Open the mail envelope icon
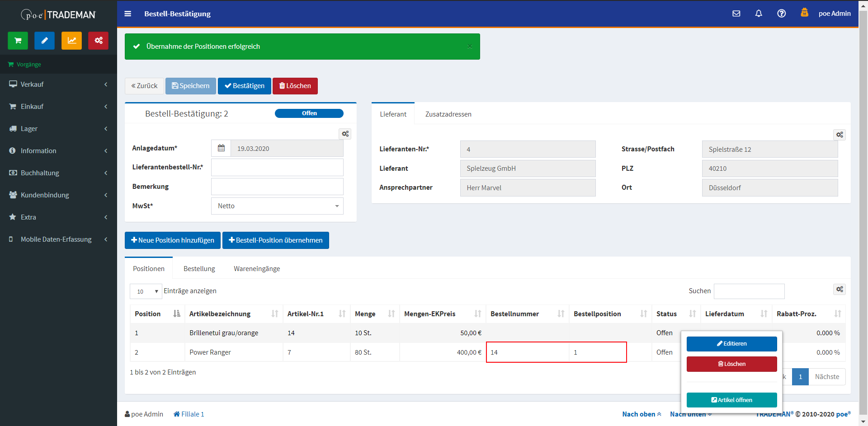The width and height of the screenshot is (868, 426). click(736, 14)
